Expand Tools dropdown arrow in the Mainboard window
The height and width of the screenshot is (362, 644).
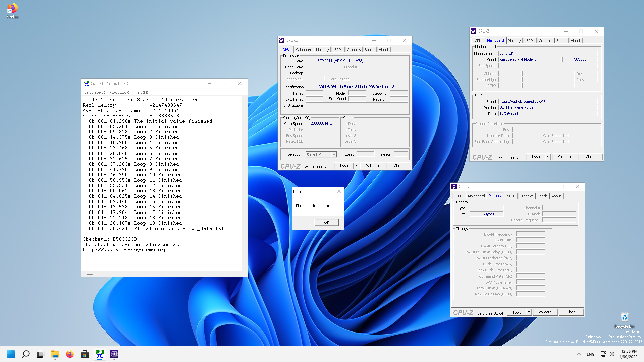(x=548, y=157)
